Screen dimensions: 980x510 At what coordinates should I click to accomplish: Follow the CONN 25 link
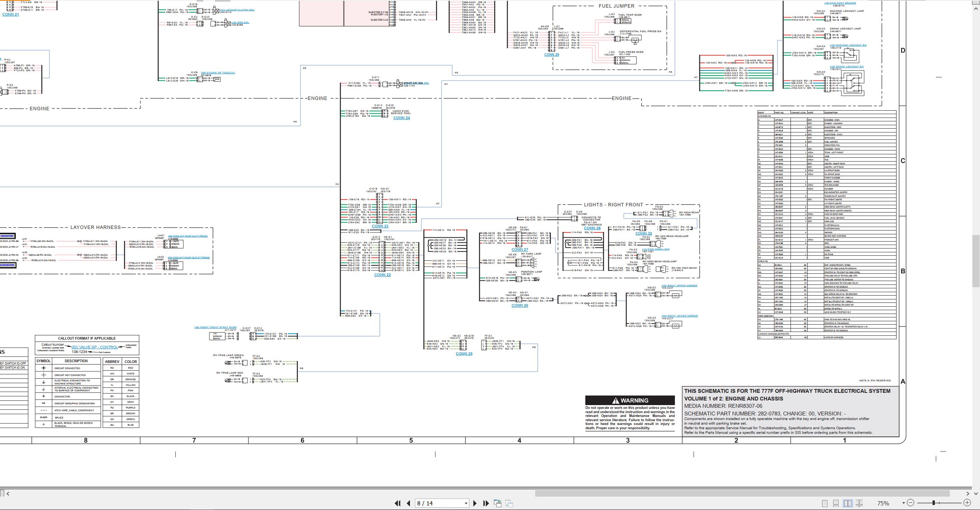464,354
